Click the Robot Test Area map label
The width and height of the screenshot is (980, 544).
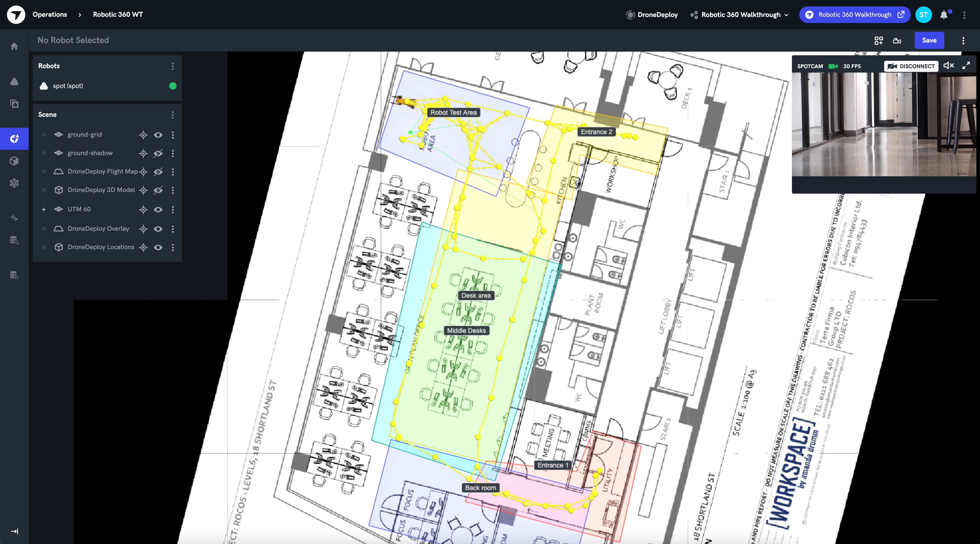pyautogui.click(x=453, y=112)
